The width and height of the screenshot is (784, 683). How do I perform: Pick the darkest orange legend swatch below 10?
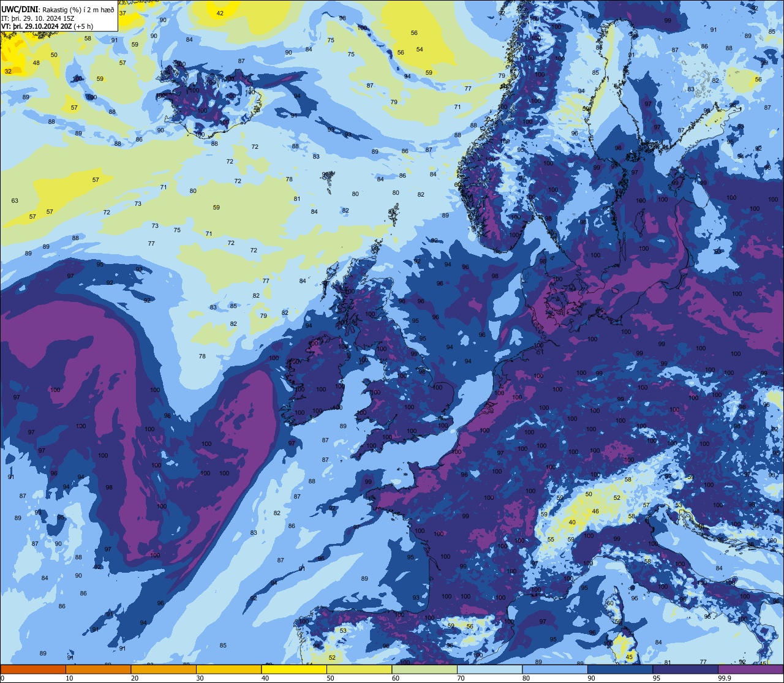pos(33,669)
